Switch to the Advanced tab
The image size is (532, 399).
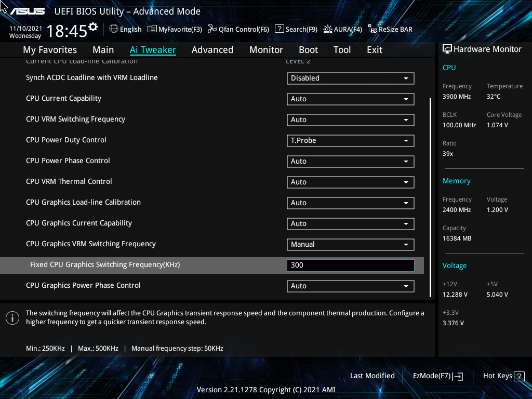(x=212, y=50)
